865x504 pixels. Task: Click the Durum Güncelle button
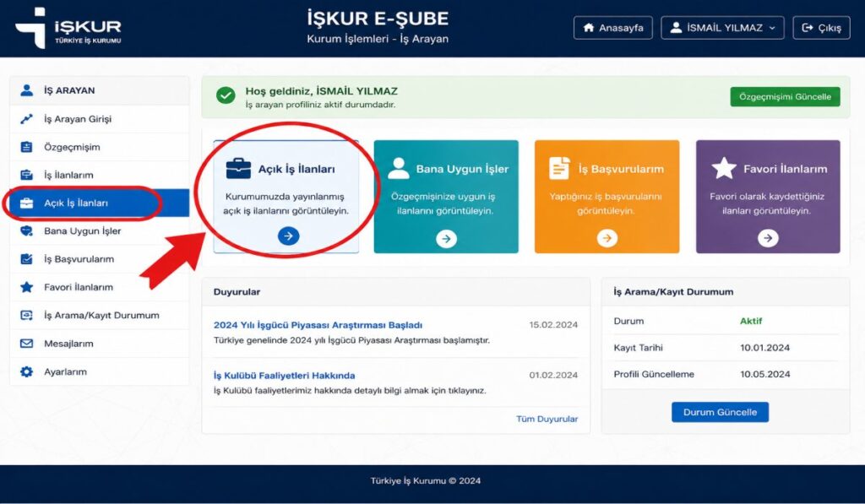[x=720, y=412]
